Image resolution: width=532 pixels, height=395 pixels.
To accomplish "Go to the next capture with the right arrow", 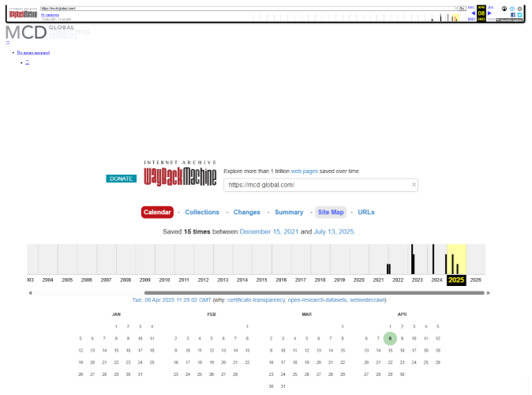I will pos(489,13).
